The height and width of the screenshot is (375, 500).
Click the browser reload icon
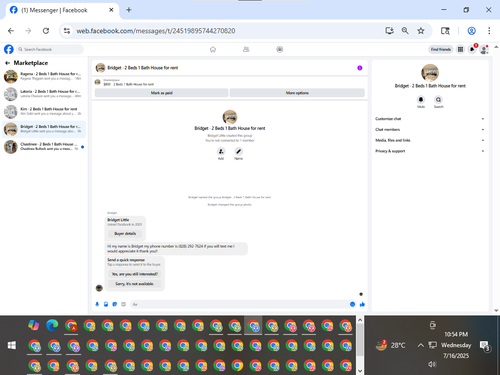[x=46, y=31]
